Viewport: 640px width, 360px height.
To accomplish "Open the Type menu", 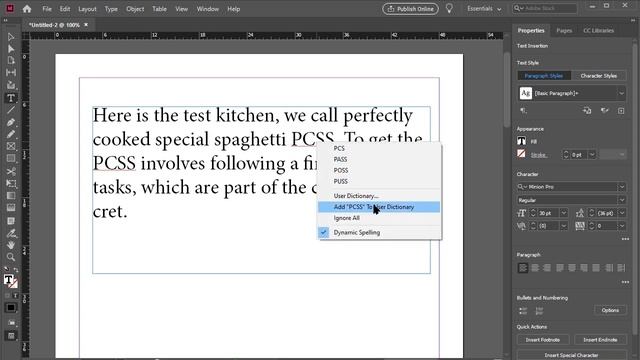I will coord(111,9).
